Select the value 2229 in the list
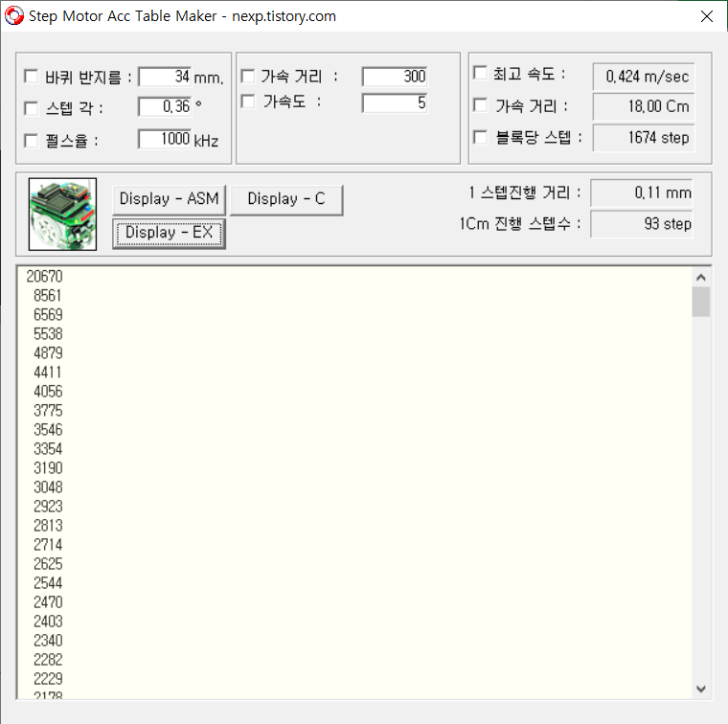 click(48, 679)
